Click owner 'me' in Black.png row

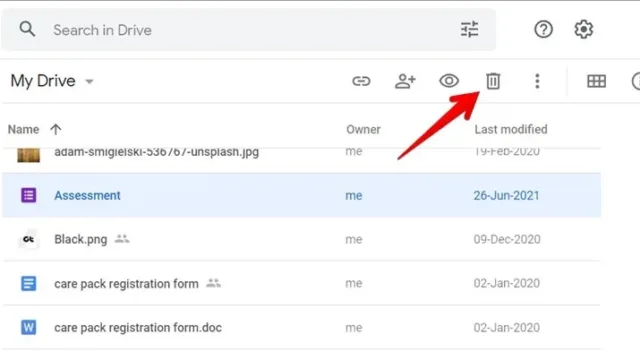[x=353, y=239]
